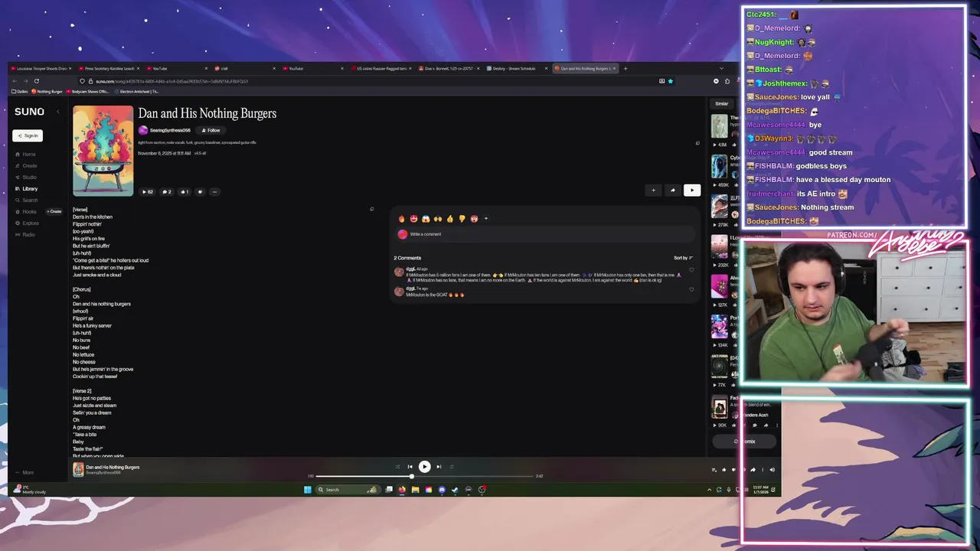React with the raised hands emoji

[x=438, y=219]
